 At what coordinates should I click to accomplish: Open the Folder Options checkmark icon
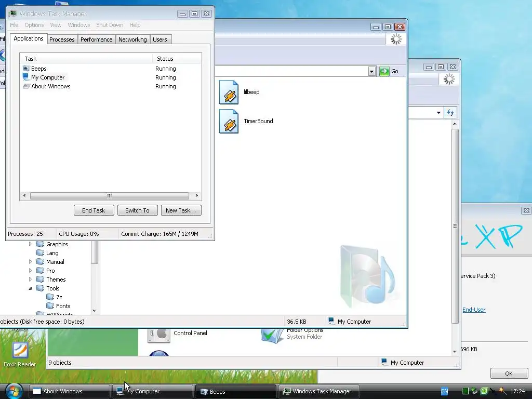(x=272, y=336)
